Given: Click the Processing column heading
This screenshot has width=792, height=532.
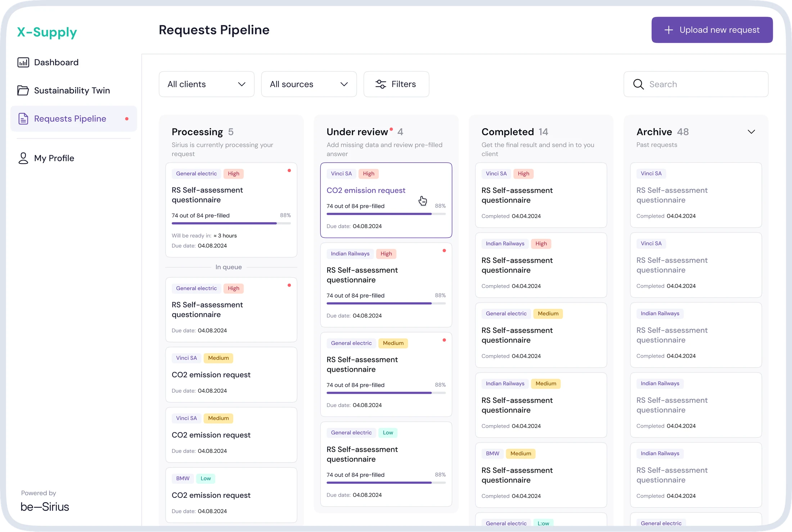Looking at the screenshot, I should point(197,132).
